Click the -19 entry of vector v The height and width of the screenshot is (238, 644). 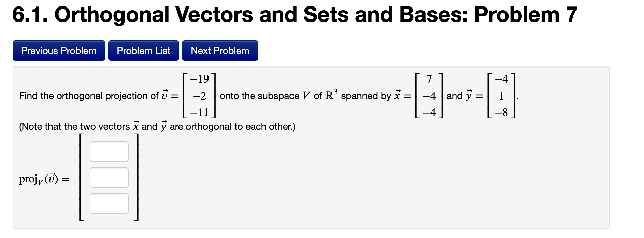pos(200,79)
